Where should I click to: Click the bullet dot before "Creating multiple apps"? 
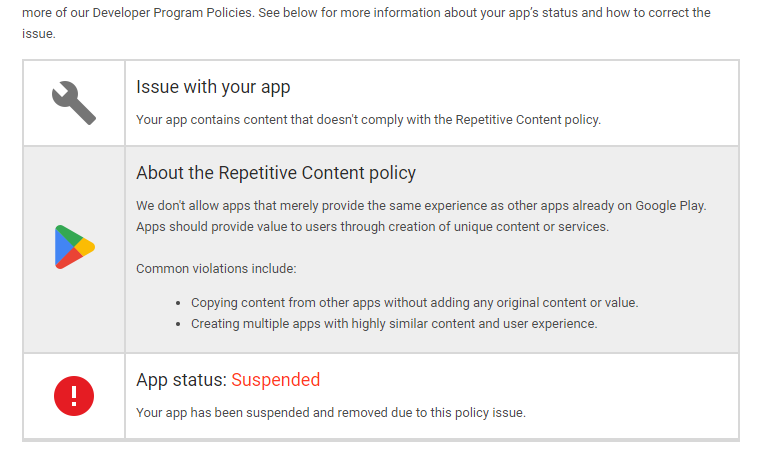click(178, 324)
